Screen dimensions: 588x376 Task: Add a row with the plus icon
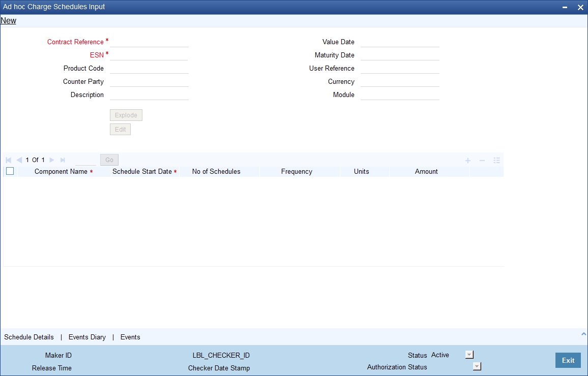click(468, 160)
